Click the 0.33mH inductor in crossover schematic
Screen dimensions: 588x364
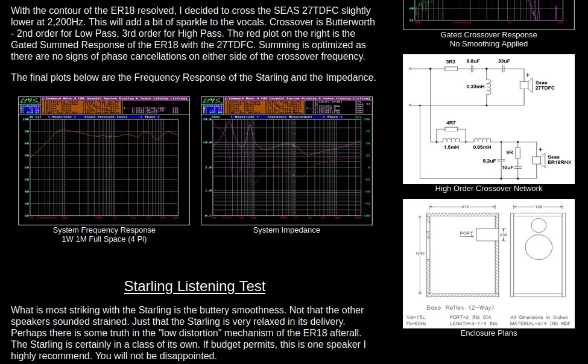click(x=488, y=87)
